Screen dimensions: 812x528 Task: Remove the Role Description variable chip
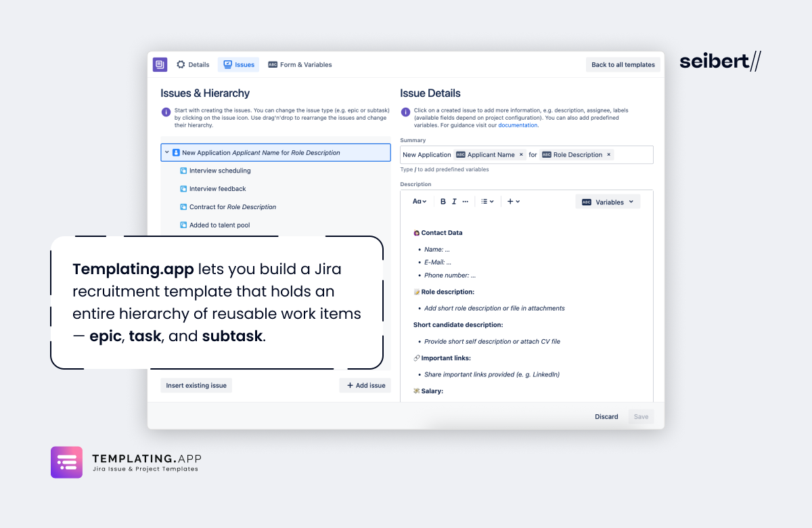(x=608, y=154)
